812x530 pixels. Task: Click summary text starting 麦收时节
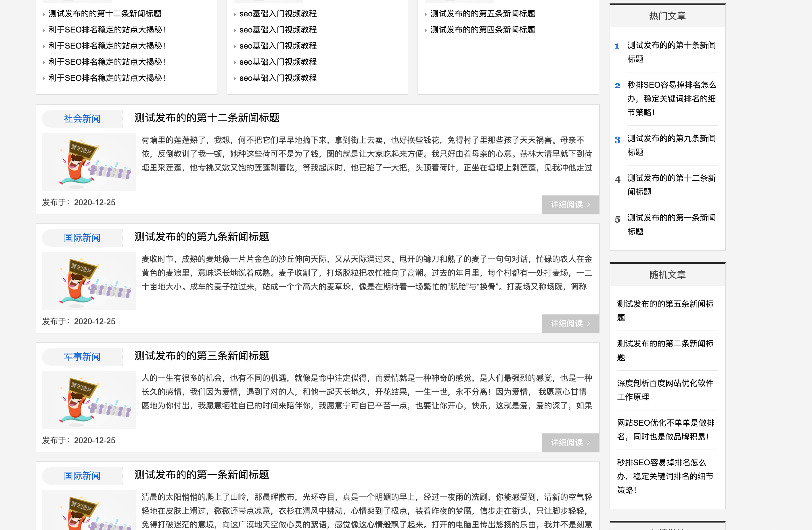point(367,273)
